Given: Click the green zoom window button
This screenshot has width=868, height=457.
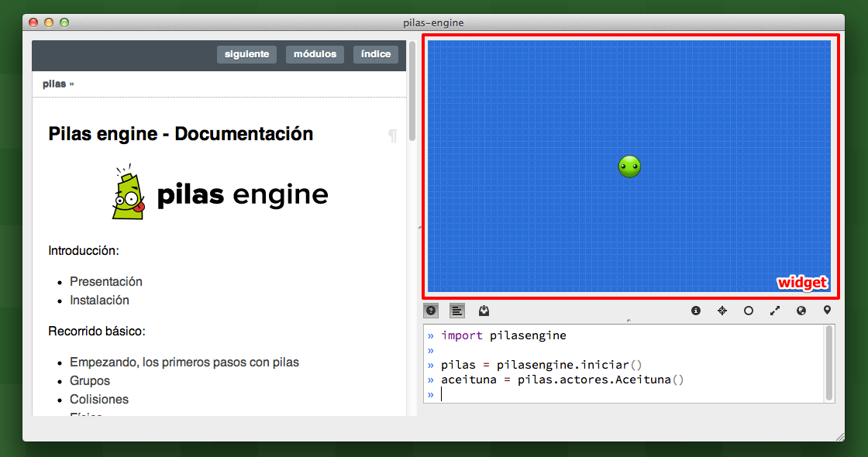Looking at the screenshot, I should pyautogui.click(x=64, y=22).
